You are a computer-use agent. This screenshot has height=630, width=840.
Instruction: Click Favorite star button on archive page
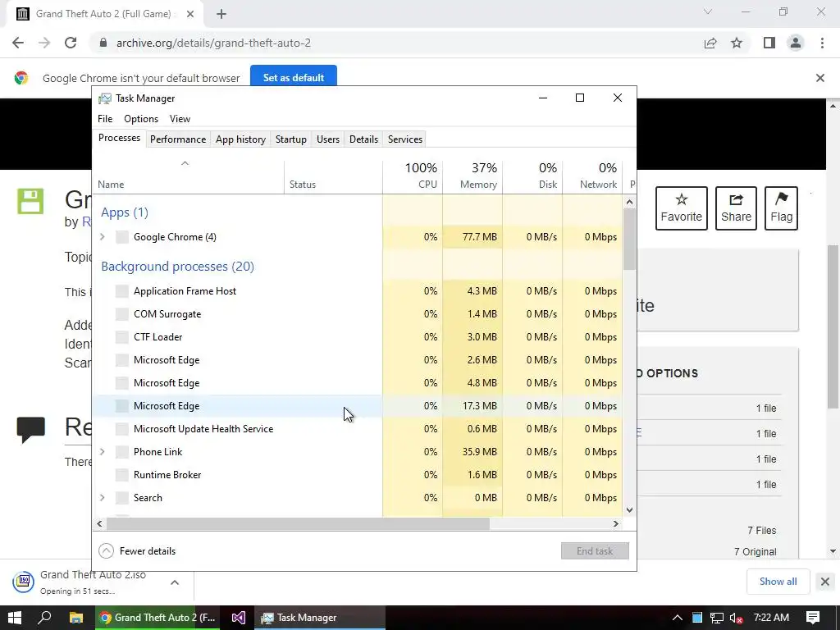(682, 208)
